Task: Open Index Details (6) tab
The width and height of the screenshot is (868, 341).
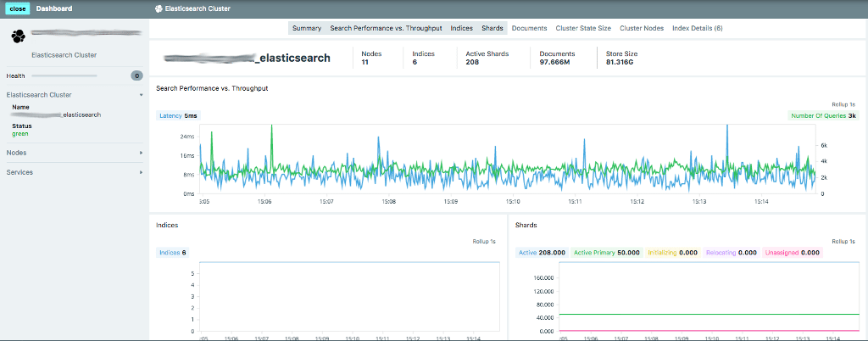Action: (x=697, y=28)
